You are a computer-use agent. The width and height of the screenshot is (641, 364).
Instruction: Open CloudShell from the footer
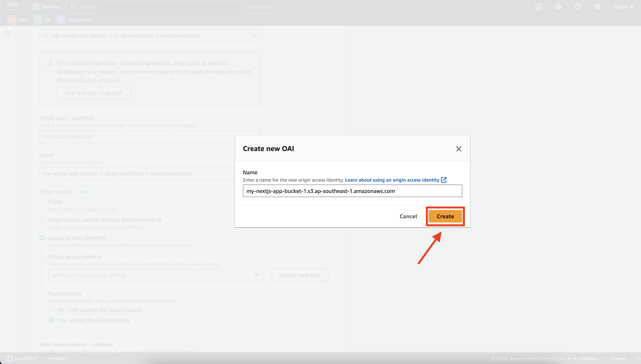pyautogui.click(x=22, y=359)
